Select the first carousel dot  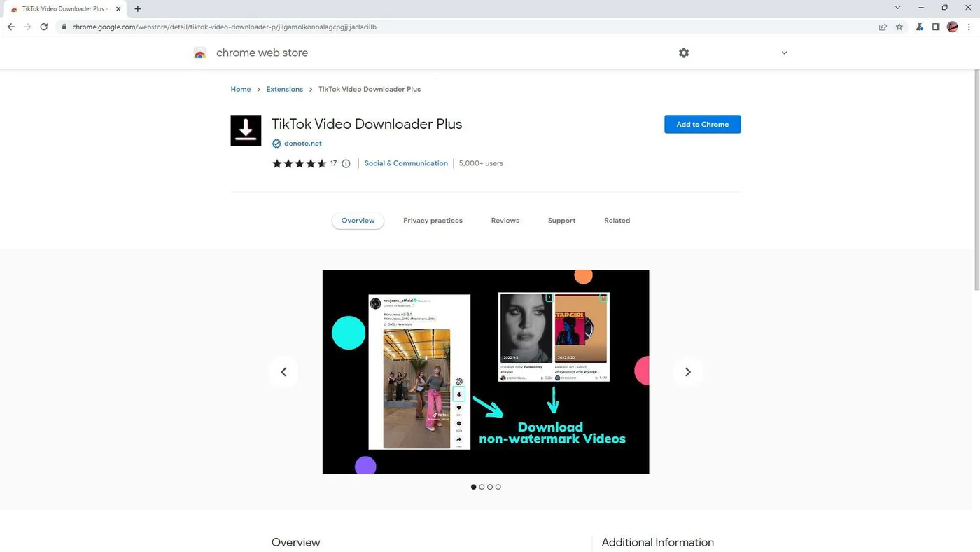473,487
